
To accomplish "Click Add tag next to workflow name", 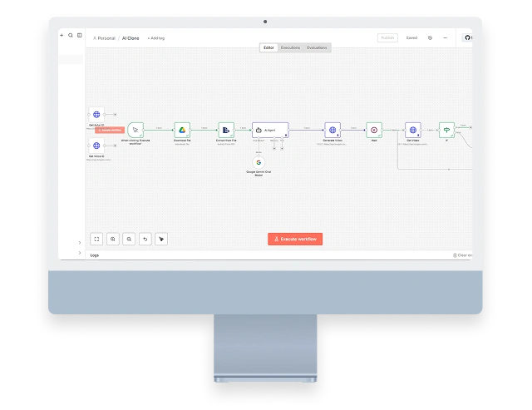I will (155, 38).
